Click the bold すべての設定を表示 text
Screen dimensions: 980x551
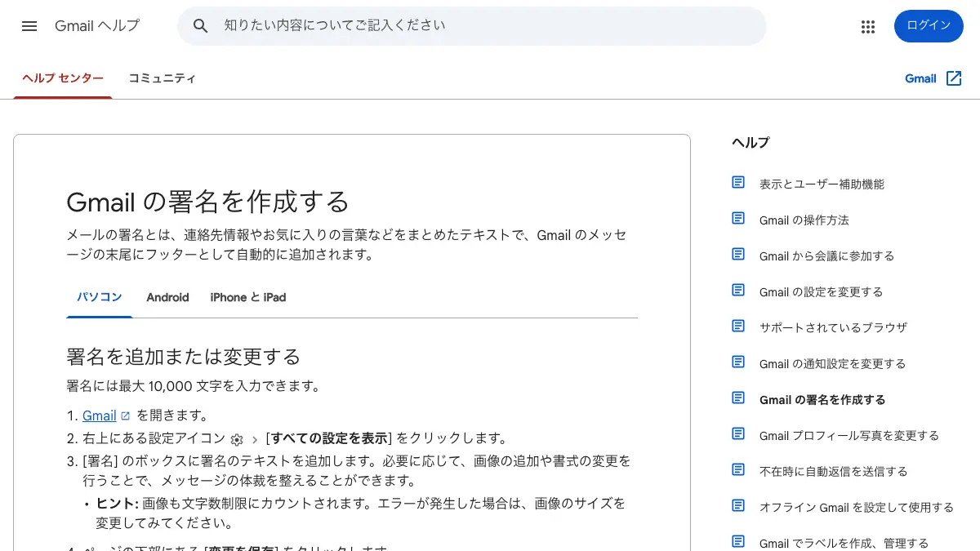point(329,438)
